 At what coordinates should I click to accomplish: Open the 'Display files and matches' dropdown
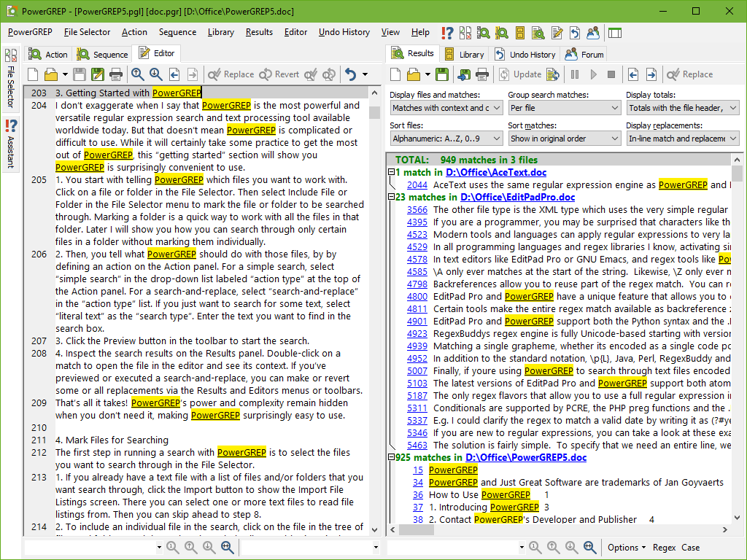click(446, 108)
